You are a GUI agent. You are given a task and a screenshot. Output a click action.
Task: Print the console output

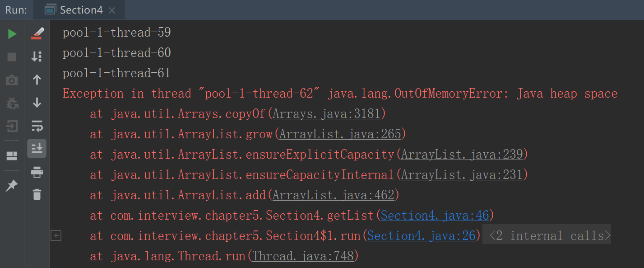tap(37, 172)
